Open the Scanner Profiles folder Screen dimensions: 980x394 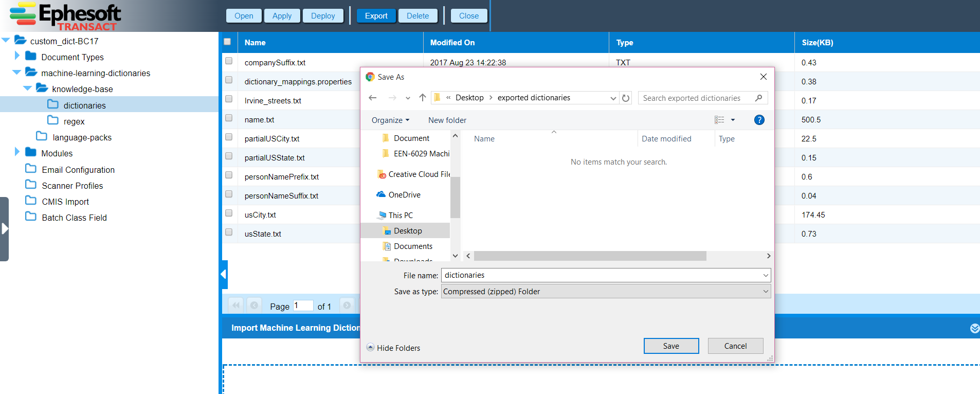tap(64, 186)
